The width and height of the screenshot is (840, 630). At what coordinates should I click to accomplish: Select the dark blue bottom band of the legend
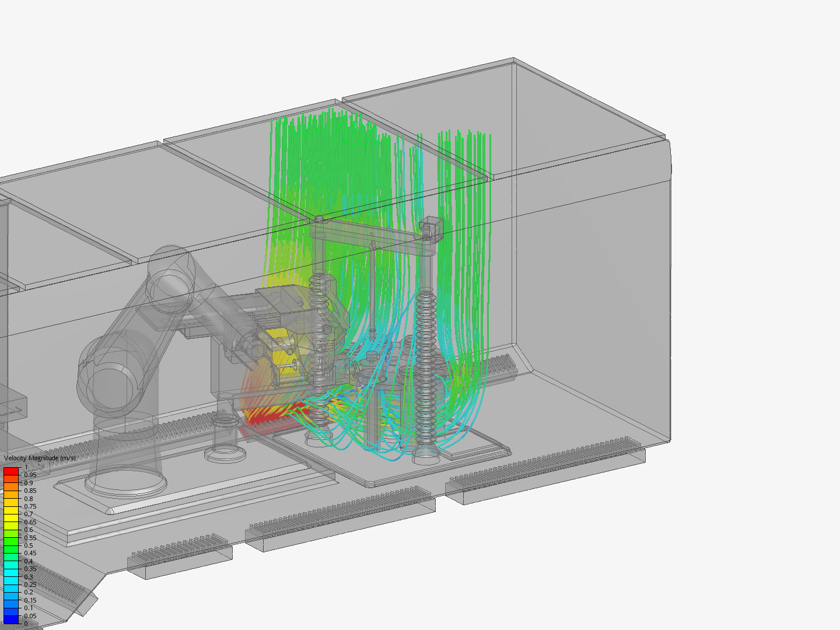coord(12,619)
